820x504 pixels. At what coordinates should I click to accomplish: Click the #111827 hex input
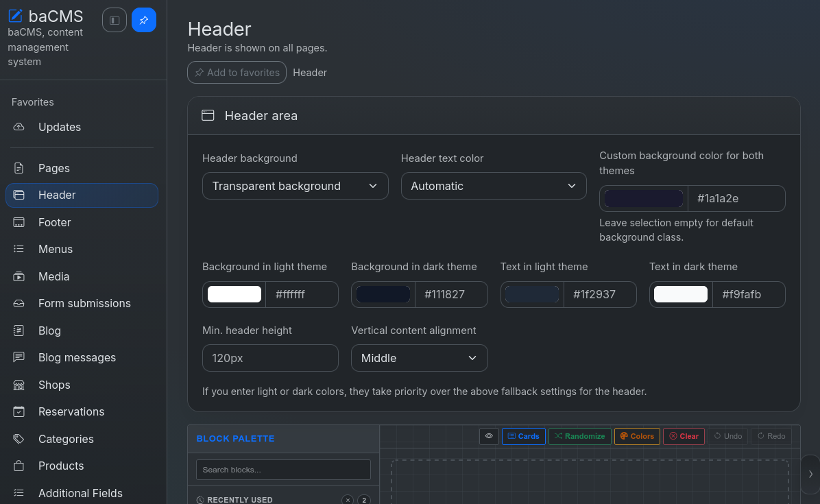coord(450,294)
